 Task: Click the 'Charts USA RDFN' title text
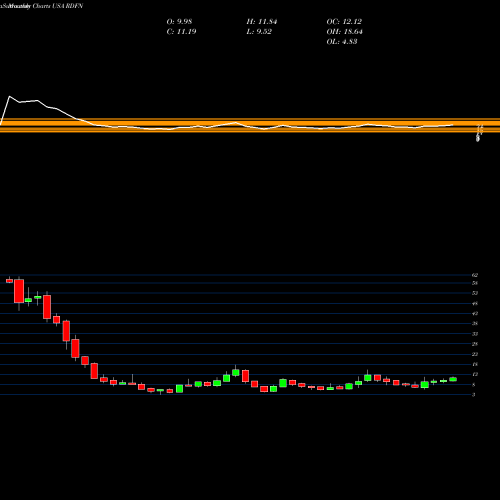(x=58, y=6)
